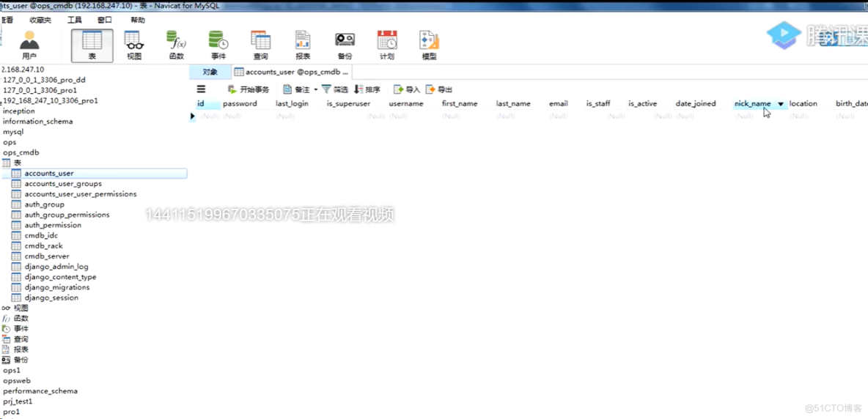Click 开始事务 begin transaction button
Viewport: 868px width, 419px height.
249,89
